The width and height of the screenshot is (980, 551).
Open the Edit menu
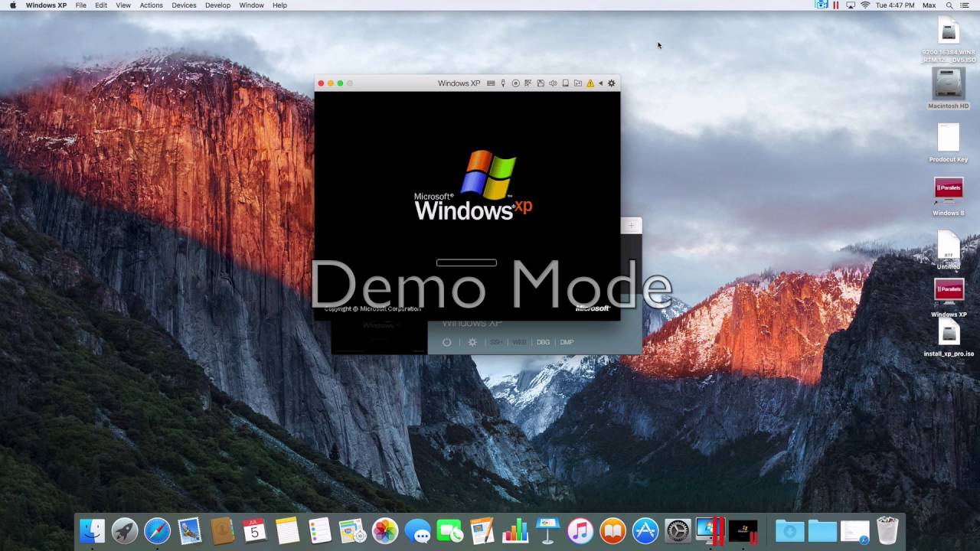[x=101, y=5]
